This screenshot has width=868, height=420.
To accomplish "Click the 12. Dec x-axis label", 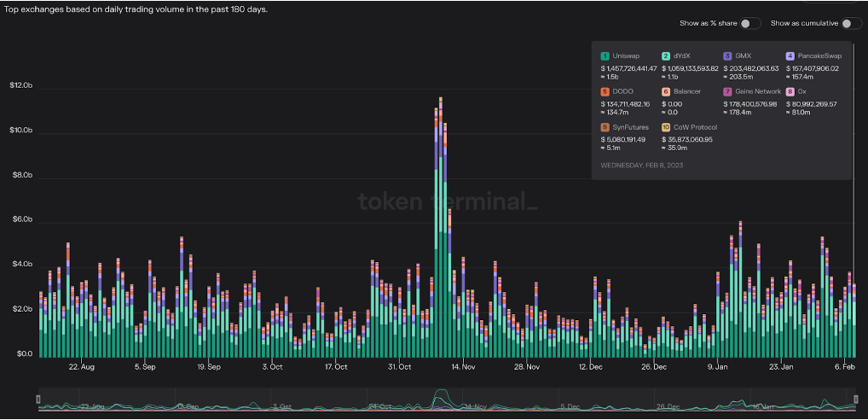I will (591, 367).
